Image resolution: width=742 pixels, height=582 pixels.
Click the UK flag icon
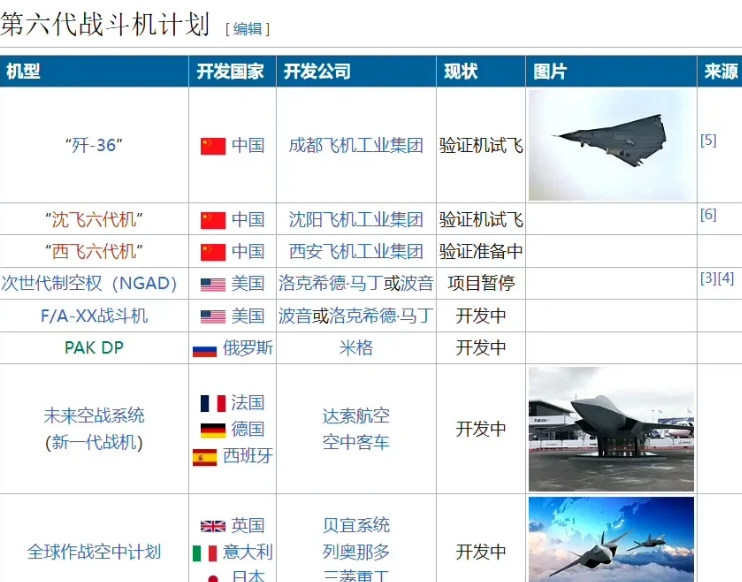click(x=213, y=526)
